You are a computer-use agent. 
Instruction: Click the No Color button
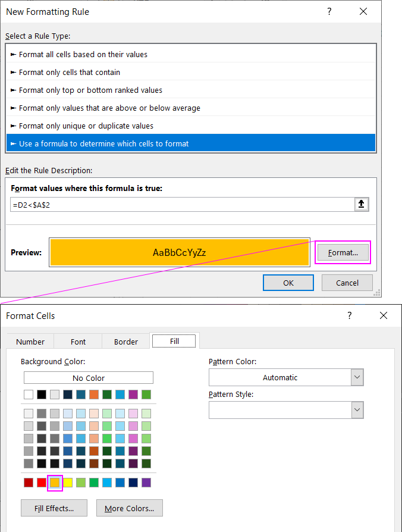[88, 377]
